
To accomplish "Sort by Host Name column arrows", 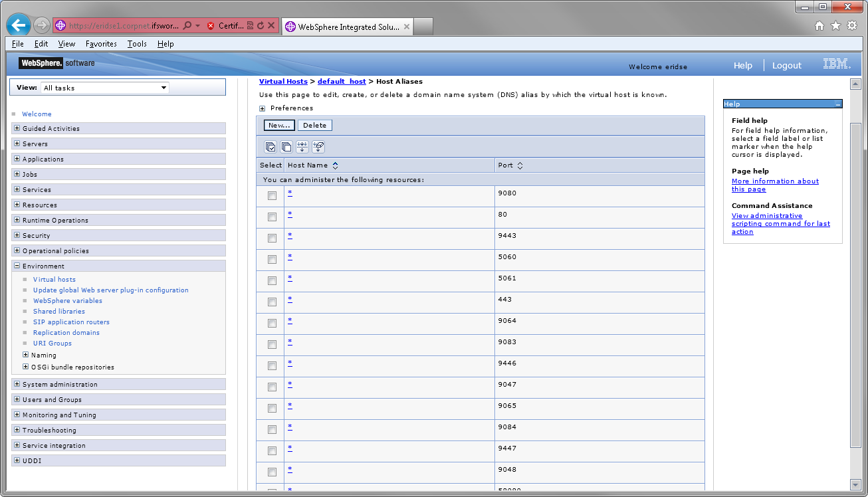I will click(335, 165).
